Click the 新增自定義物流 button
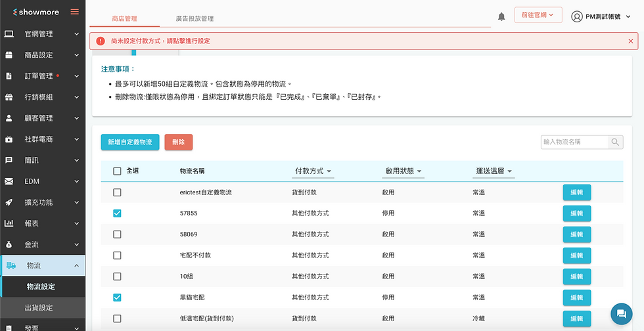This screenshot has width=644, height=331. tap(130, 142)
